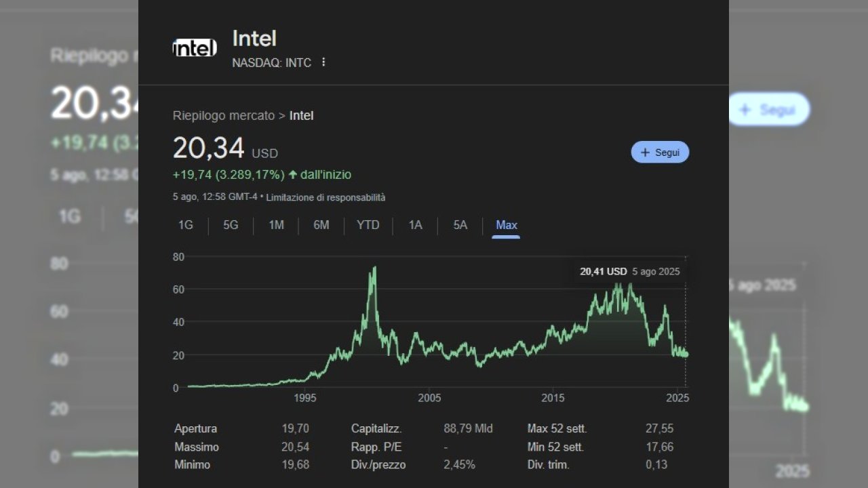This screenshot has height=488, width=868.
Task: Click the Intel breadcrumb entry
Action: click(301, 115)
